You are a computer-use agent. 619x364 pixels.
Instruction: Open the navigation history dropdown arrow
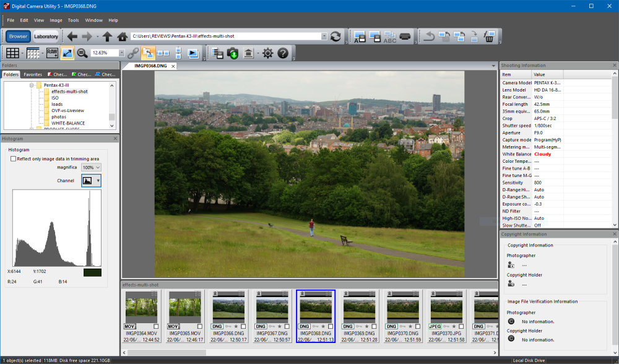click(98, 37)
